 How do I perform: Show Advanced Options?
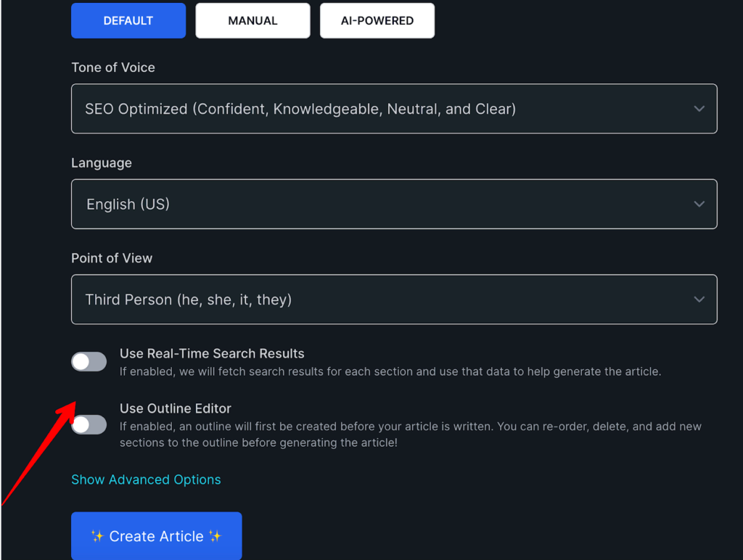(x=146, y=479)
